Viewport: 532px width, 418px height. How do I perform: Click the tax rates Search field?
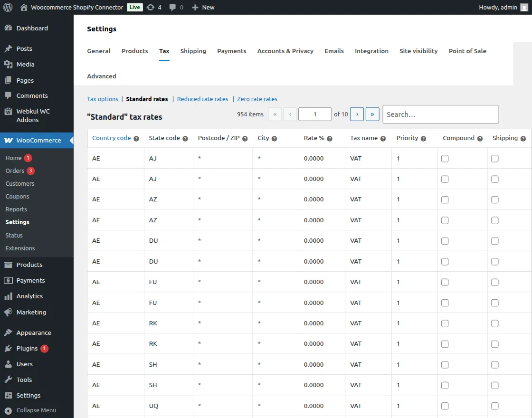pyautogui.click(x=440, y=114)
